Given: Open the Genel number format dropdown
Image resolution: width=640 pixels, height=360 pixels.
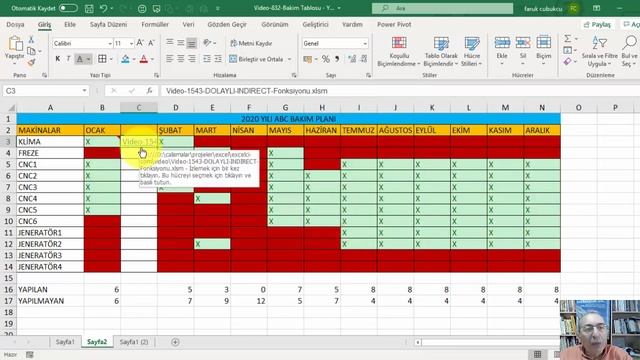Looking at the screenshot, I should 364,43.
